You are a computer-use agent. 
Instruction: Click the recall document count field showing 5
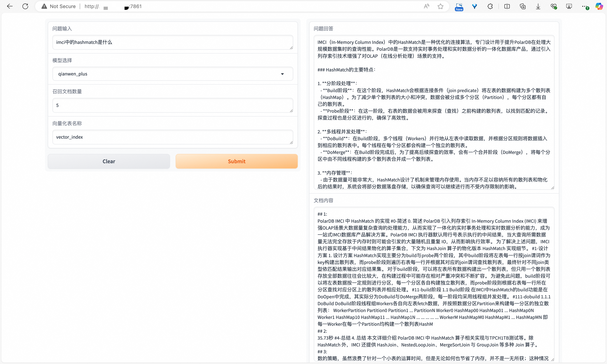pyautogui.click(x=173, y=105)
